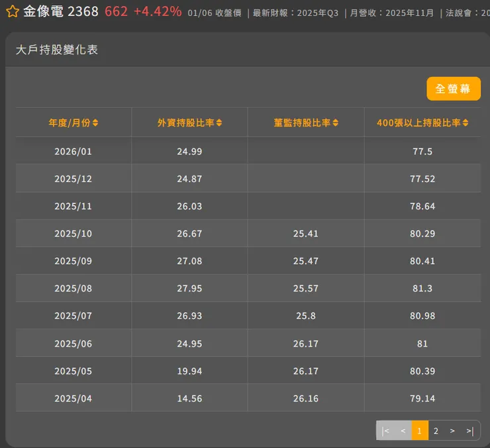The height and width of the screenshot is (448, 490).
Task: Click large holder value 81 in 2025/06 row
Action: [x=422, y=344]
